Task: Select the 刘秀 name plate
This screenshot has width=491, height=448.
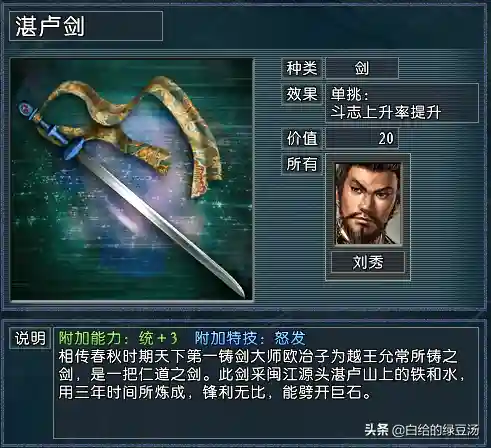Action: [x=368, y=262]
